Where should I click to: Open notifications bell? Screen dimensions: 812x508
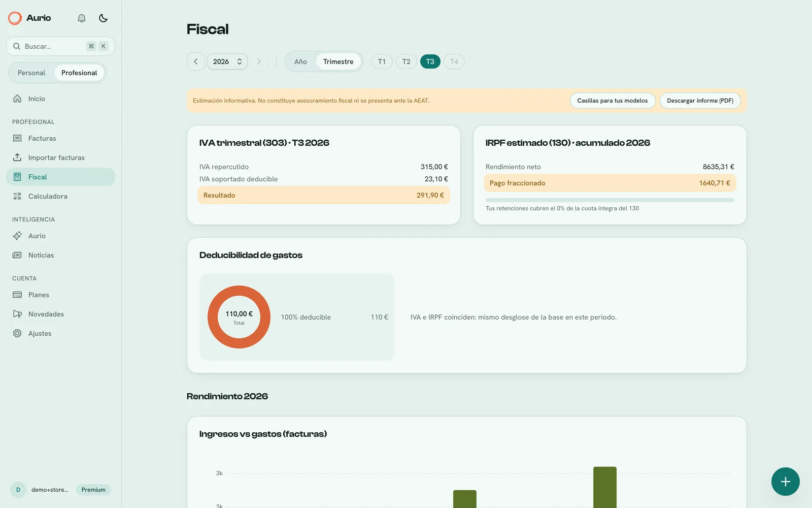82,18
